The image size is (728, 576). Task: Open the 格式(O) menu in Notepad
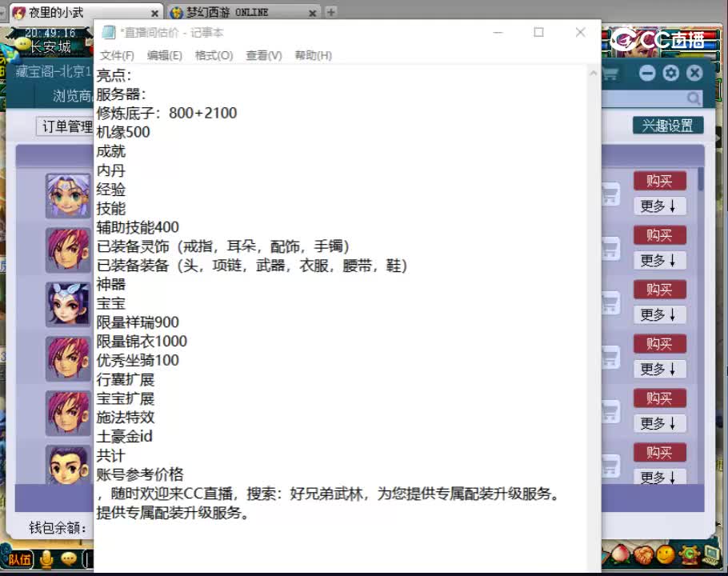[214, 55]
